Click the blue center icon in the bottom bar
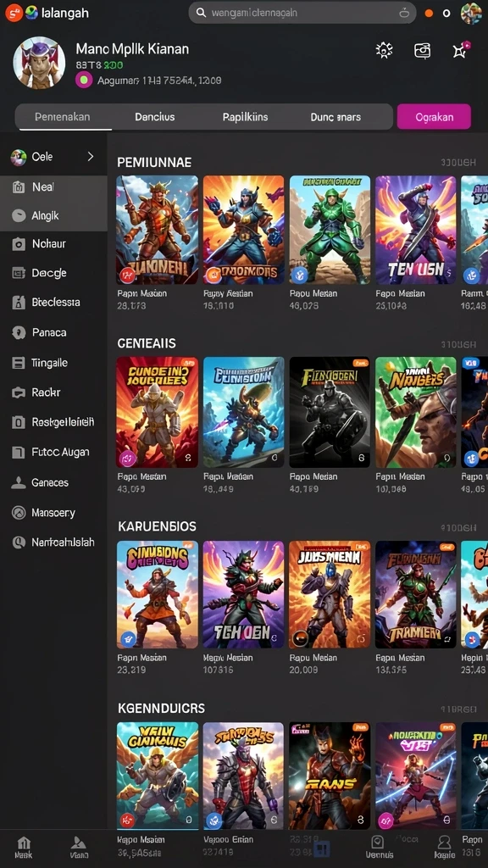The width and height of the screenshot is (488, 868). [x=322, y=848]
